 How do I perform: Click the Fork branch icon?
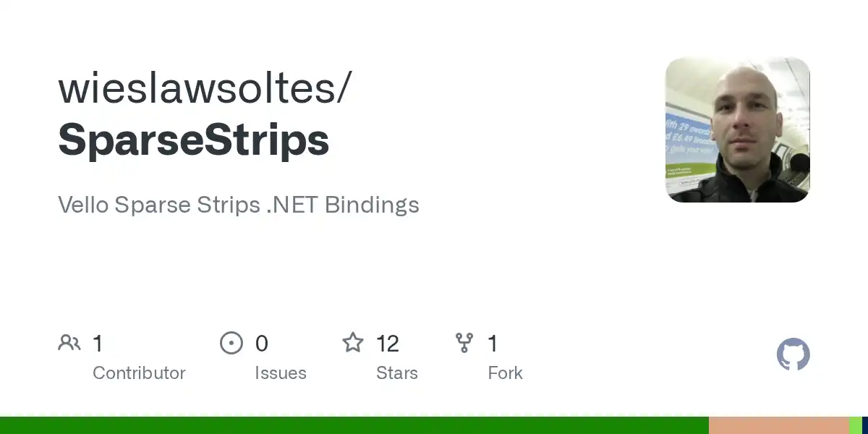(x=464, y=343)
